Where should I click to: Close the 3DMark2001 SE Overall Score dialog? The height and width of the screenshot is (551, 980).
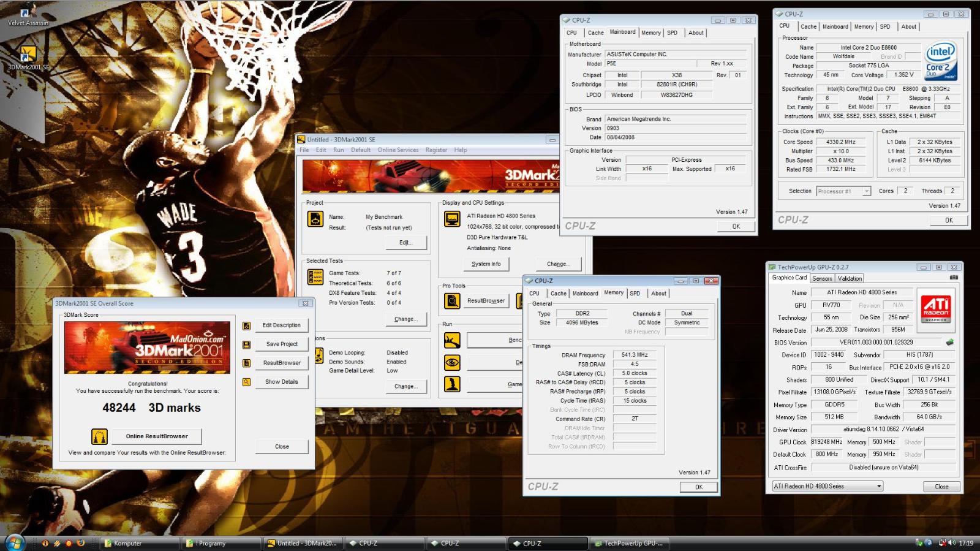(282, 447)
